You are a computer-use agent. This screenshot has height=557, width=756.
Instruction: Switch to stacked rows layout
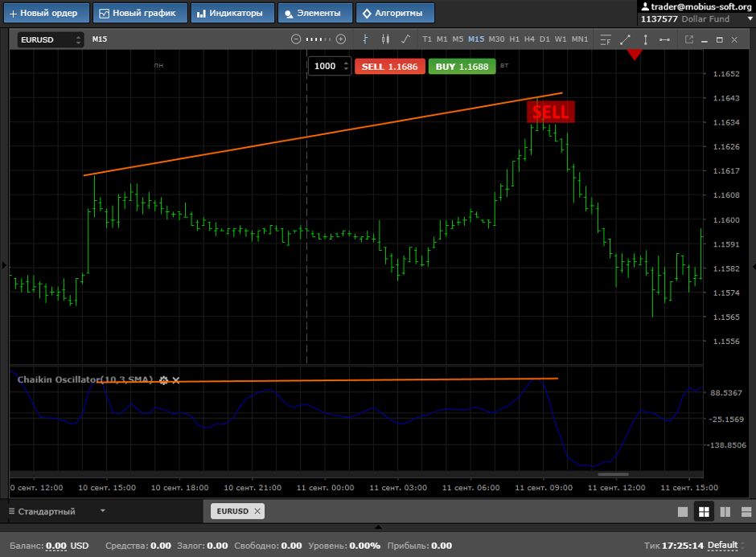(x=746, y=512)
